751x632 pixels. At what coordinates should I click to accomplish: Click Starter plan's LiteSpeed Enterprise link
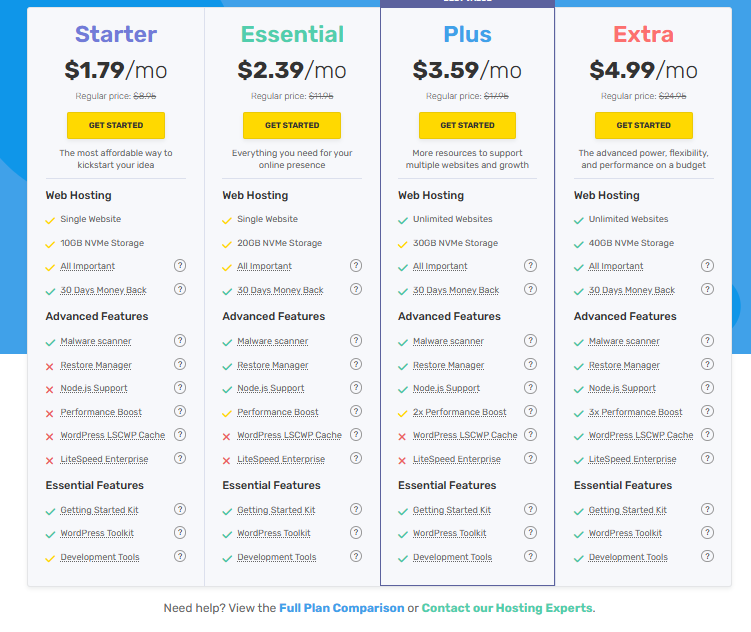coord(104,459)
